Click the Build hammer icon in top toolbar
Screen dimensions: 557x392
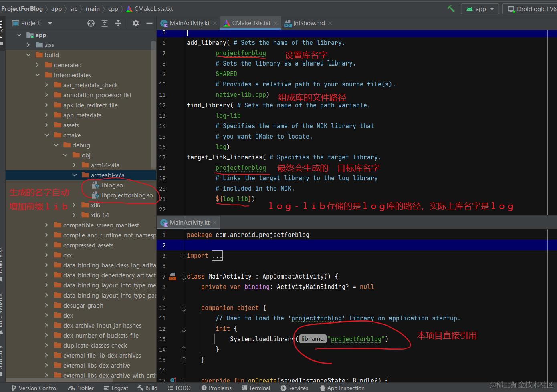(x=451, y=8)
